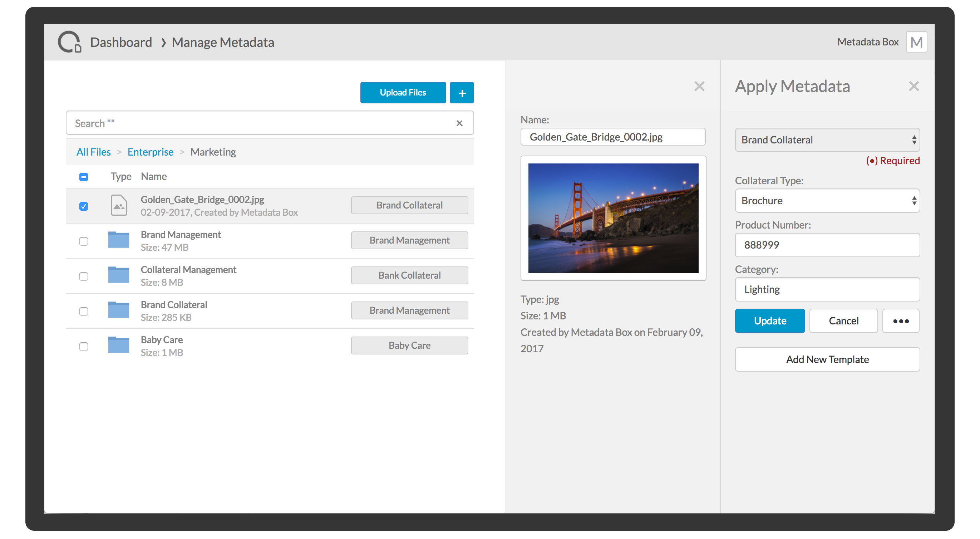This screenshot has height=539, width=980.
Task: Click Brand Management tag on Brand Management row
Action: point(409,240)
